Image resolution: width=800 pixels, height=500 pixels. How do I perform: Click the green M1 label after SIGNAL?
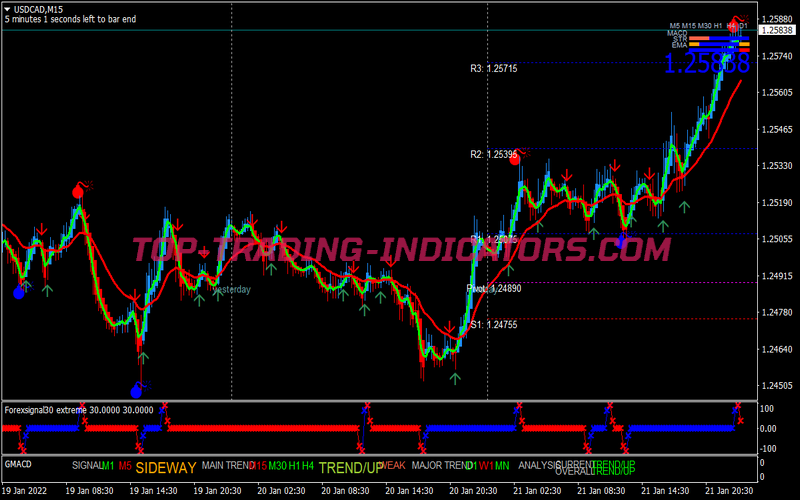pyautogui.click(x=108, y=465)
